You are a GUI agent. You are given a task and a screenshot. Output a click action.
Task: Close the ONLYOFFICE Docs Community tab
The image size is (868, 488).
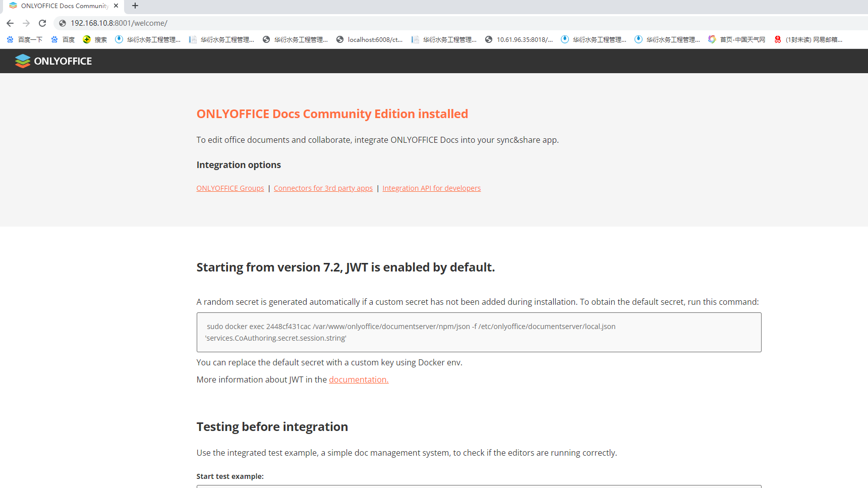pos(116,6)
